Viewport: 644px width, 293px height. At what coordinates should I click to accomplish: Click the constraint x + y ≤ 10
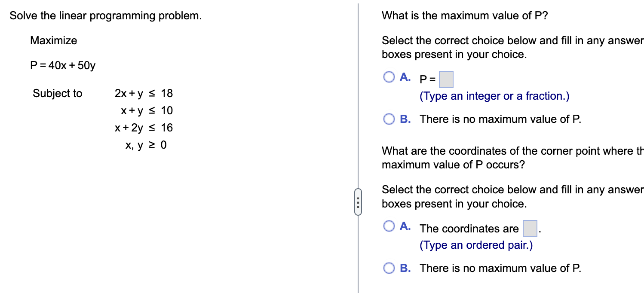pos(147,110)
